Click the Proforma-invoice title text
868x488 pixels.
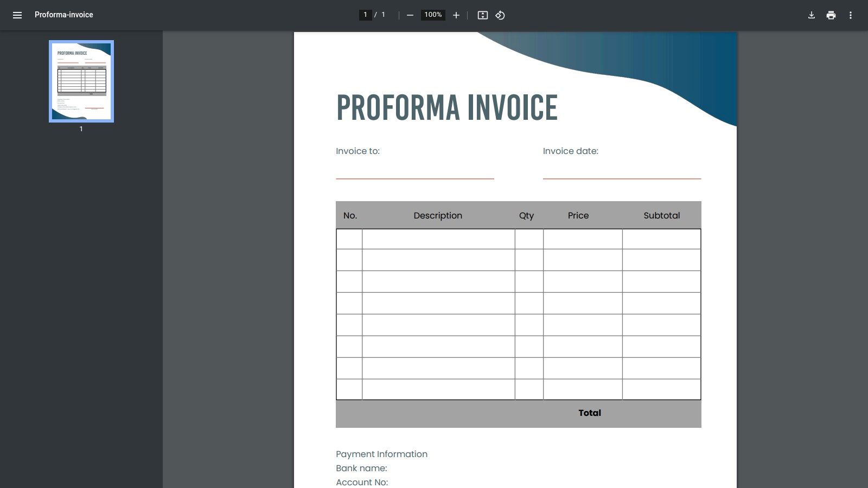pos(63,15)
